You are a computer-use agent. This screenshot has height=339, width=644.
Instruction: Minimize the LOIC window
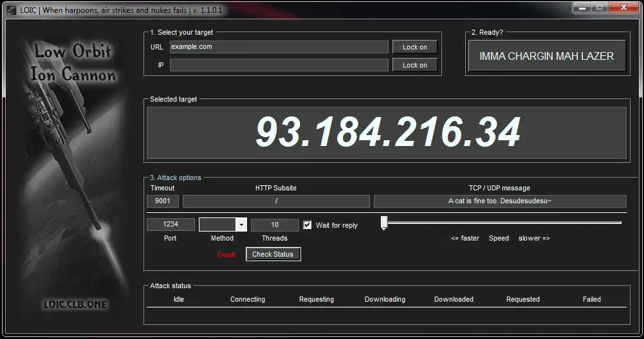[x=582, y=7]
